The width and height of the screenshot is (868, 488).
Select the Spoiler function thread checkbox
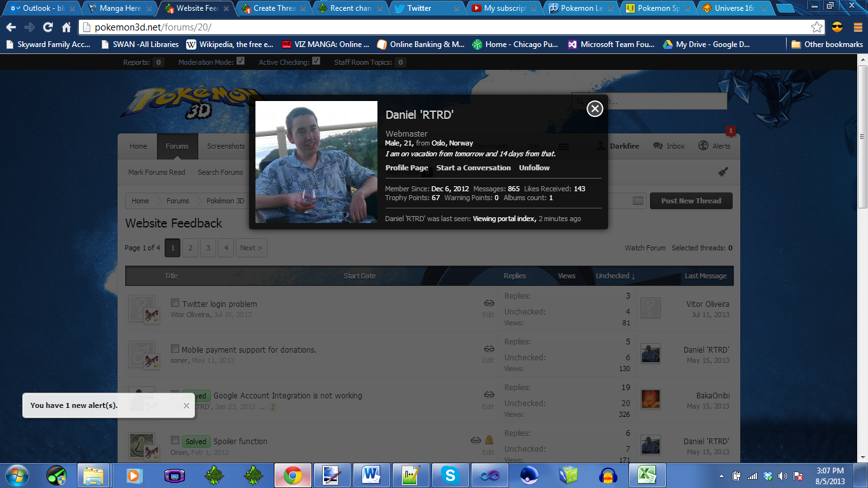point(175,440)
